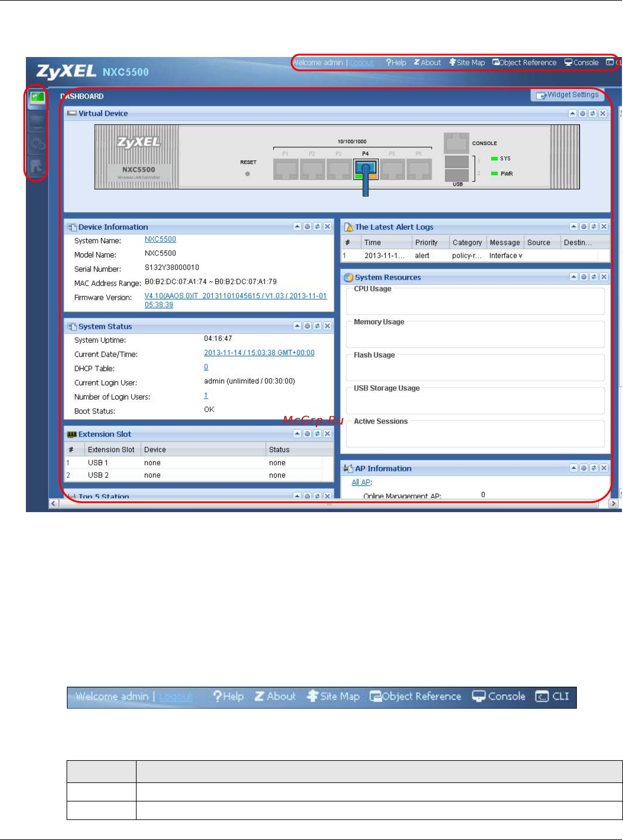This screenshot has width=623, height=840.
Task: Collapse the Top 5 Station widget
Action: pos(297,496)
